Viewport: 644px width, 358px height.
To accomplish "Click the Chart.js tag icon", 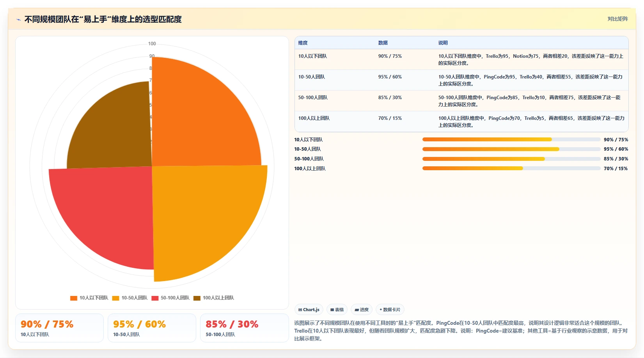I will pyautogui.click(x=300, y=310).
